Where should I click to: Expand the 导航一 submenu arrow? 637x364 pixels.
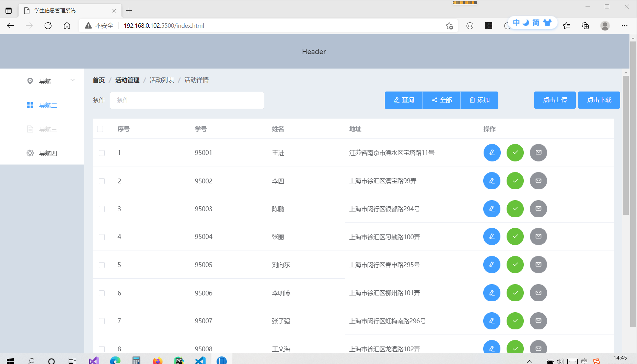click(72, 80)
